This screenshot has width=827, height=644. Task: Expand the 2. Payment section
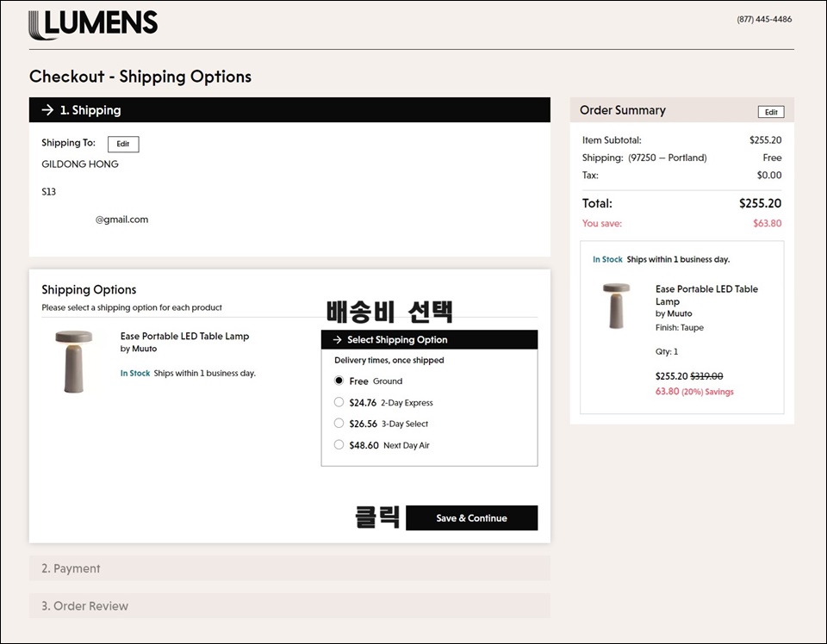(x=289, y=568)
